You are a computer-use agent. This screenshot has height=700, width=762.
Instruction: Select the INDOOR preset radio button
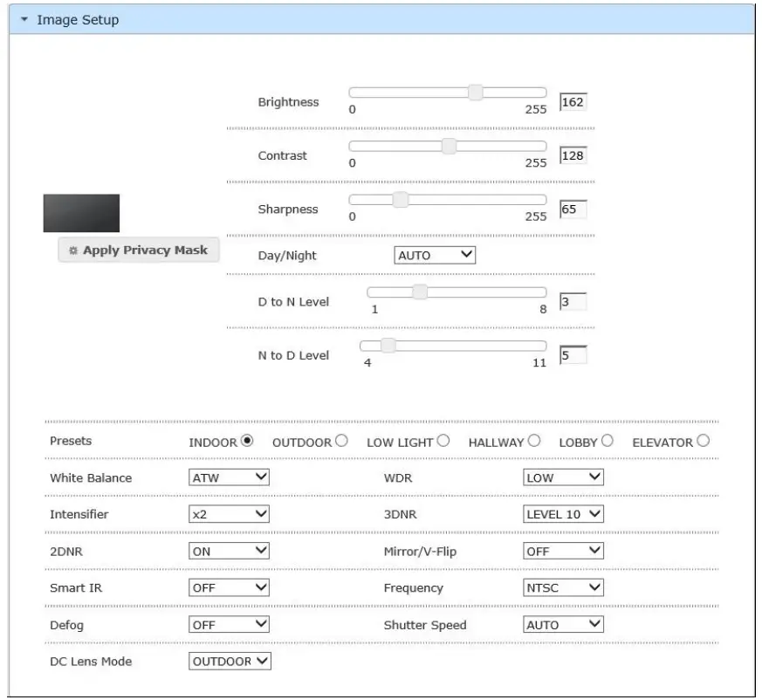247,441
